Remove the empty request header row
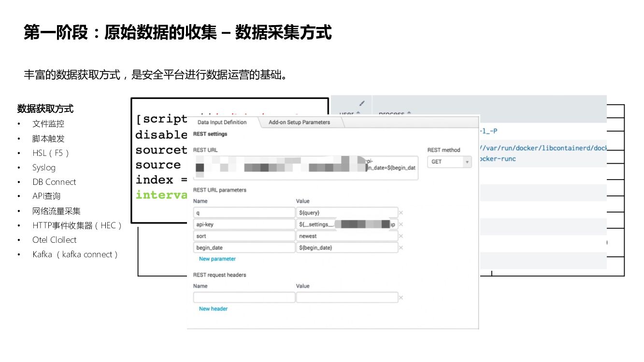The image size is (644, 362). tap(401, 298)
